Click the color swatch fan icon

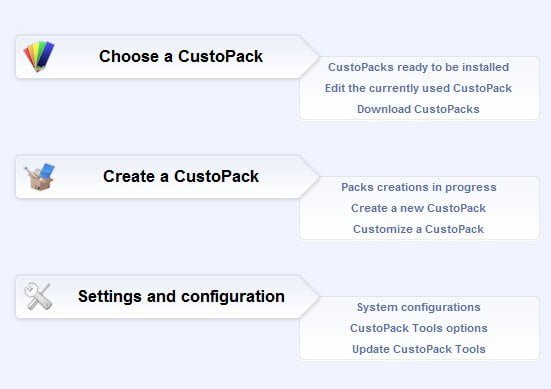[x=39, y=56]
